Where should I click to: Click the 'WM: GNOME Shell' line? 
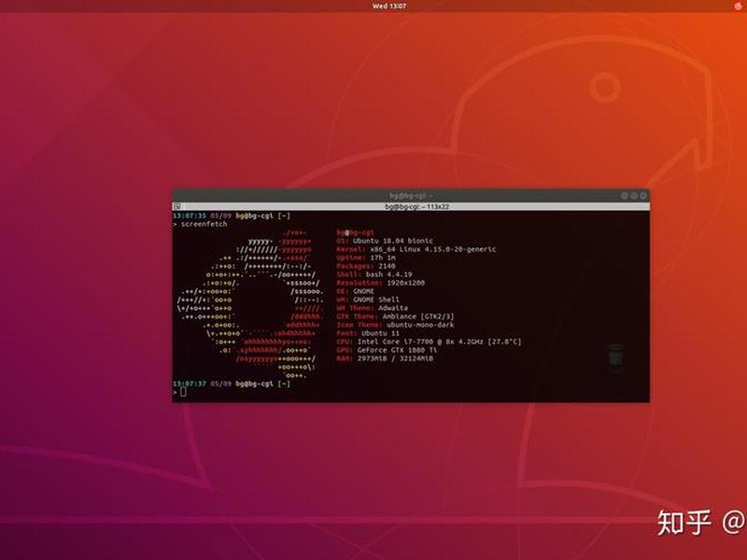pyautogui.click(x=368, y=300)
